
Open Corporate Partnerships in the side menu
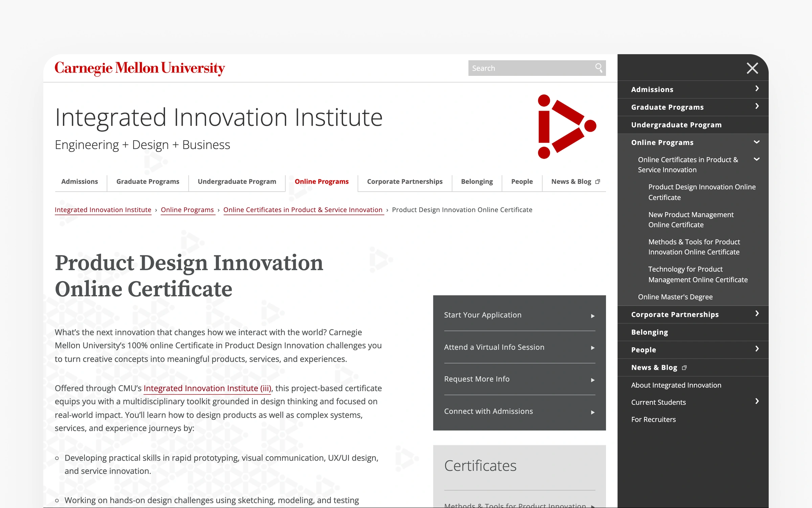coord(675,315)
